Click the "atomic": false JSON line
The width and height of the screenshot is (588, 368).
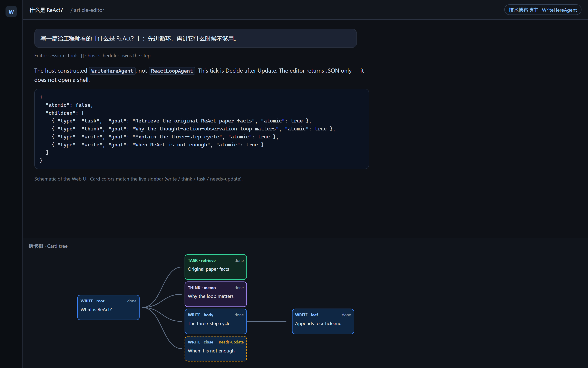tap(69, 105)
